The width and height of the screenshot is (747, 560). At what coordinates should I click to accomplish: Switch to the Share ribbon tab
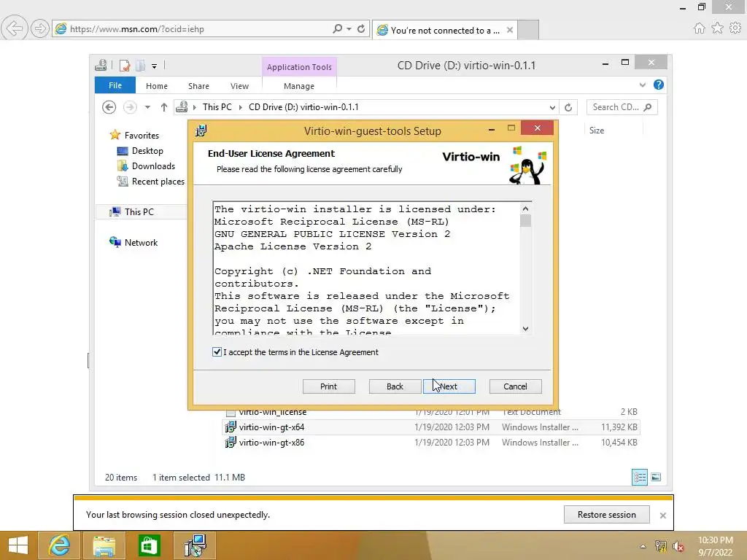198,86
